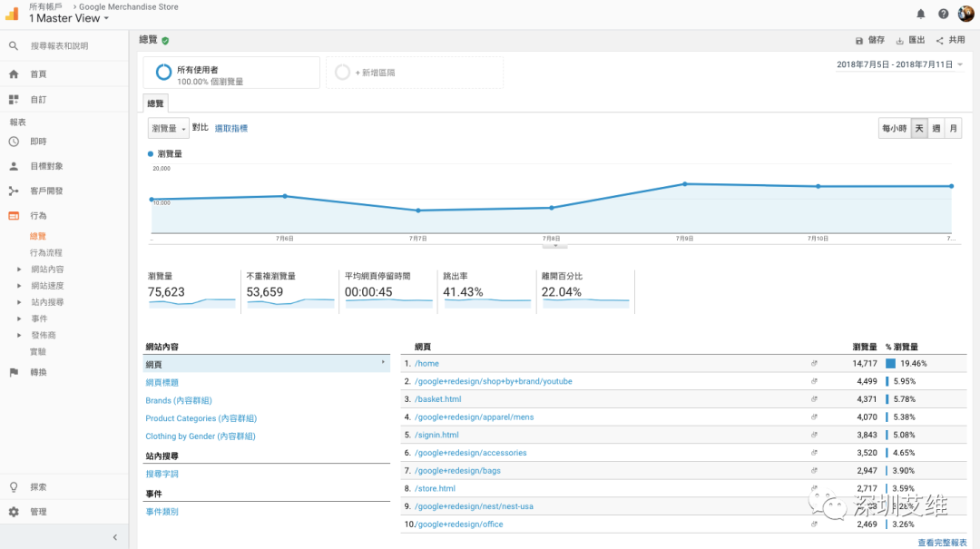Open the help question mark icon
The width and height of the screenshot is (980, 549).
point(943,14)
